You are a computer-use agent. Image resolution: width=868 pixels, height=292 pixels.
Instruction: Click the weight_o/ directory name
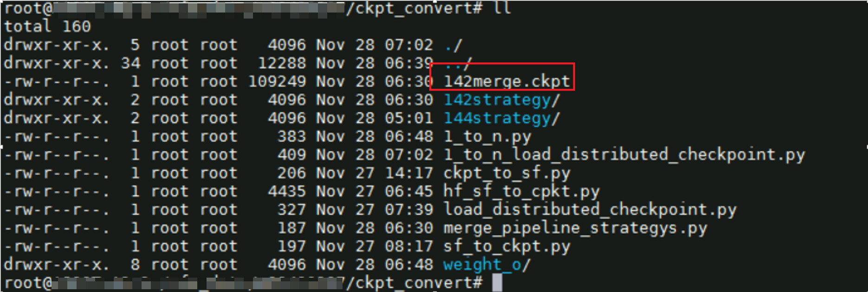tap(486, 265)
